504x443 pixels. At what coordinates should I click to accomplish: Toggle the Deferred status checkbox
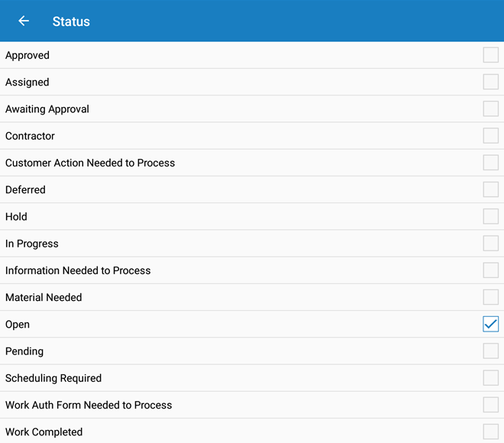490,189
